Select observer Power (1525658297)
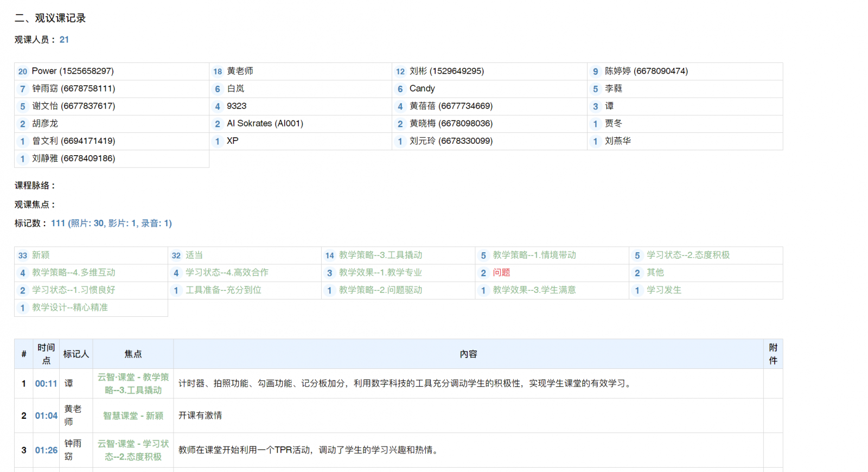The width and height of the screenshot is (868, 472). click(72, 71)
